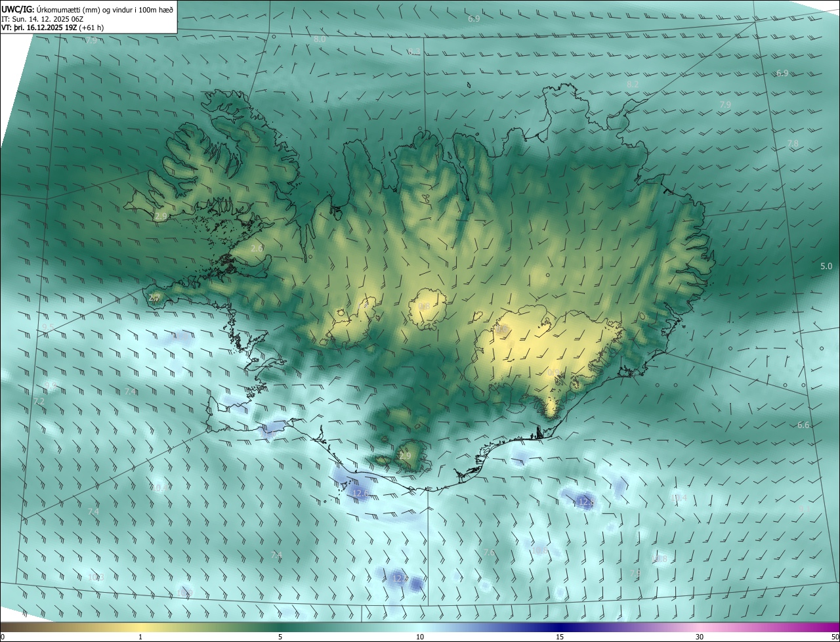
Task: Select the dark green color at colorbar value 5
Action: (280, 627)
